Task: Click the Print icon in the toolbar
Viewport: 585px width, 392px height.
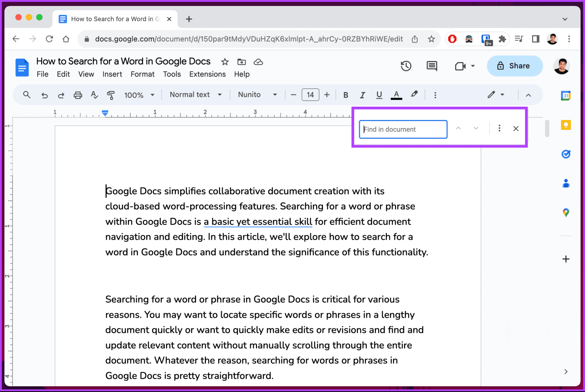Action: 78,94
